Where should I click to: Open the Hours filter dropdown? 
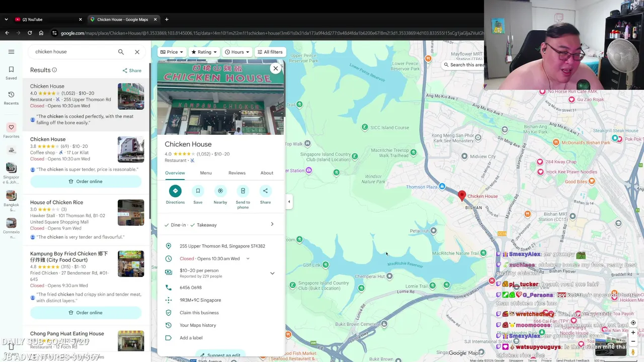pyautogui.click(x=237, y=52)
